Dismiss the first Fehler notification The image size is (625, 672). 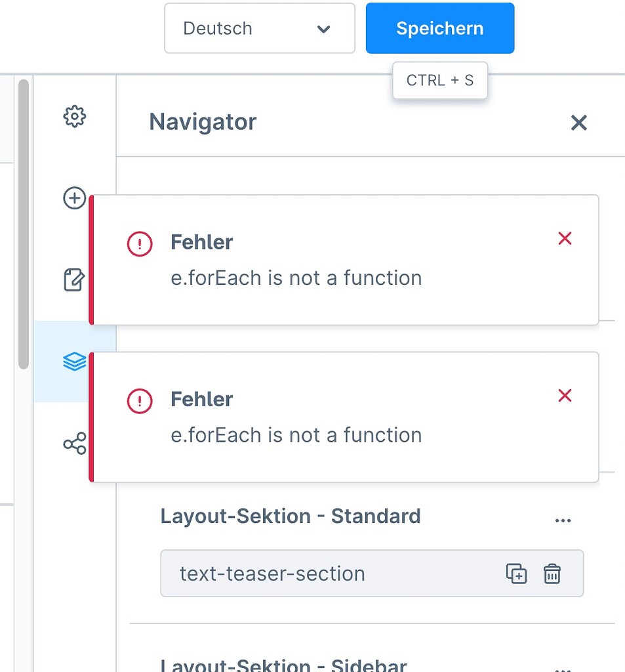click(x=565, y=238)
